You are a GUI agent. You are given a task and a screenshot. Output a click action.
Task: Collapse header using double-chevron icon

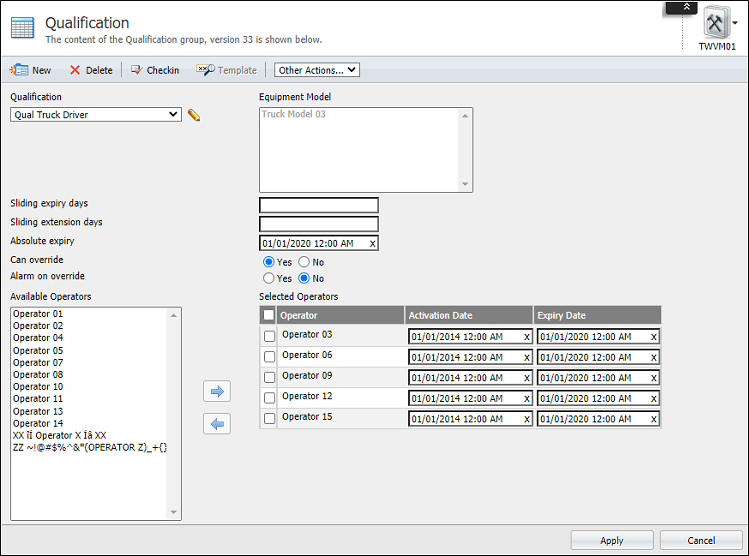686,7
